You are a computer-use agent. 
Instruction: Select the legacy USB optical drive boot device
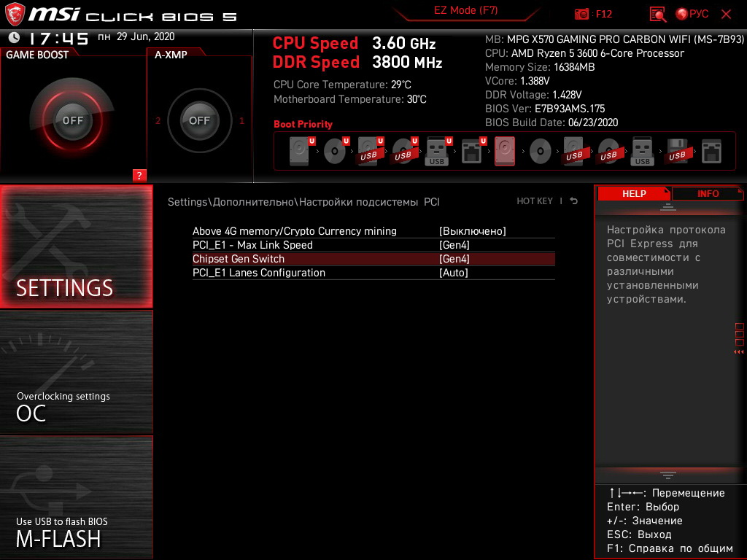[x=608, y=151]
